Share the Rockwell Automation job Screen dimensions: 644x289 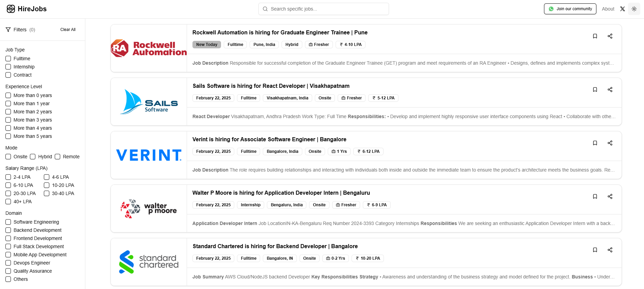click(610, 36)
